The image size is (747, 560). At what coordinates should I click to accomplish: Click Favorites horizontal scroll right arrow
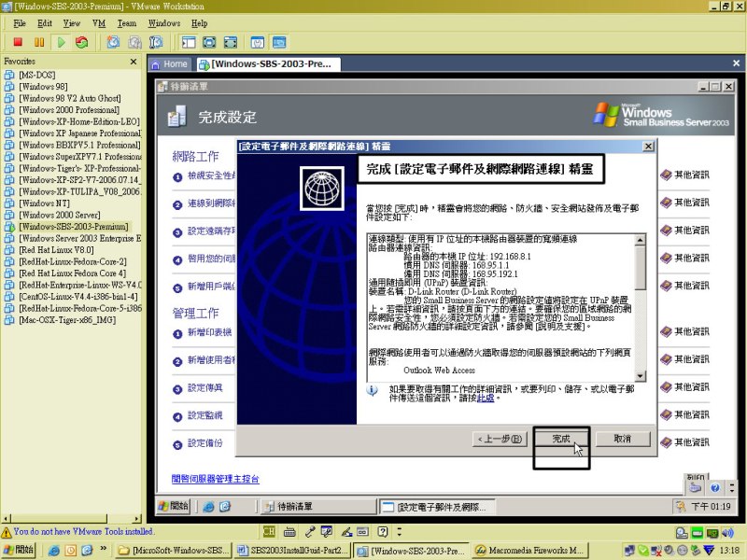tap(137, 519)
